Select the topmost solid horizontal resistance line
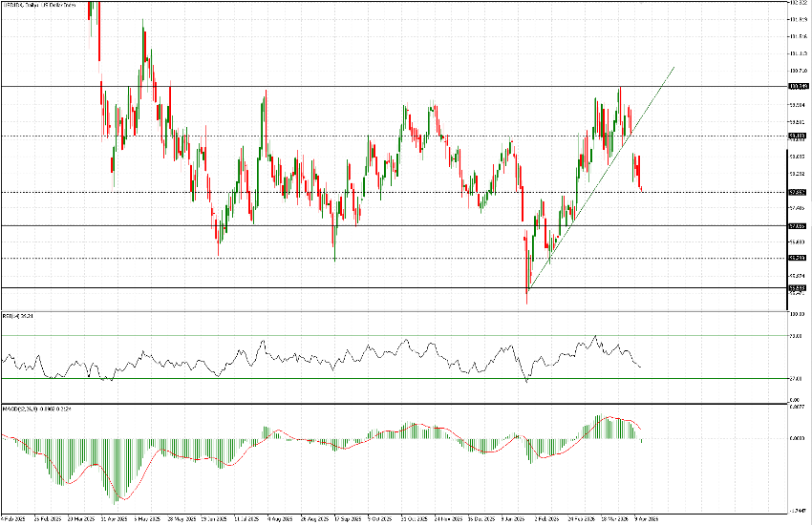812x525 pixels. click(382, 86)
